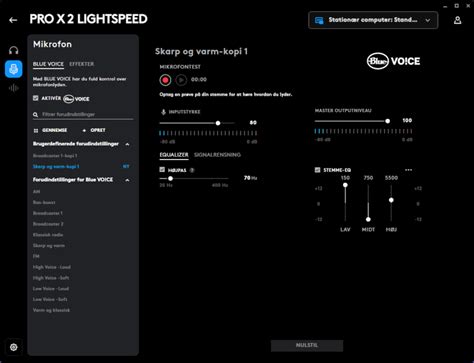The width and height of the screenshot is (474, 363).
Task: Go back with the arrow icon
Action: click(13, 20)
